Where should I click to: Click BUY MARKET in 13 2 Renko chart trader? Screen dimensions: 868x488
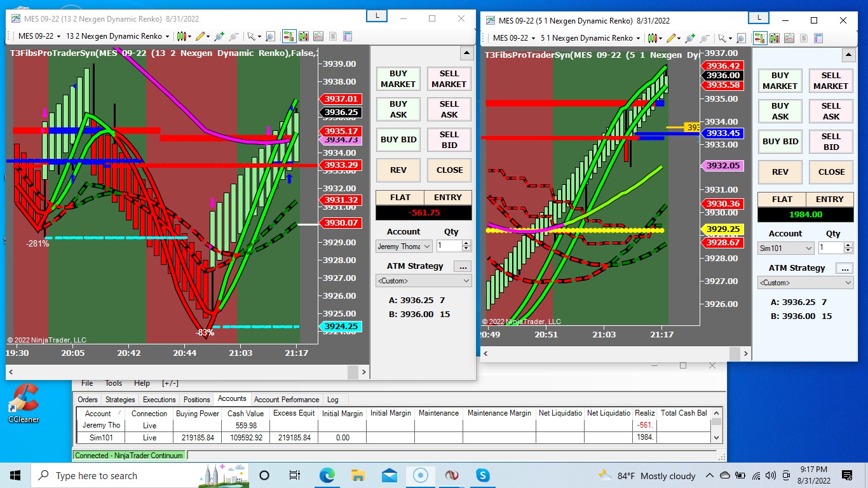(398, 79)
